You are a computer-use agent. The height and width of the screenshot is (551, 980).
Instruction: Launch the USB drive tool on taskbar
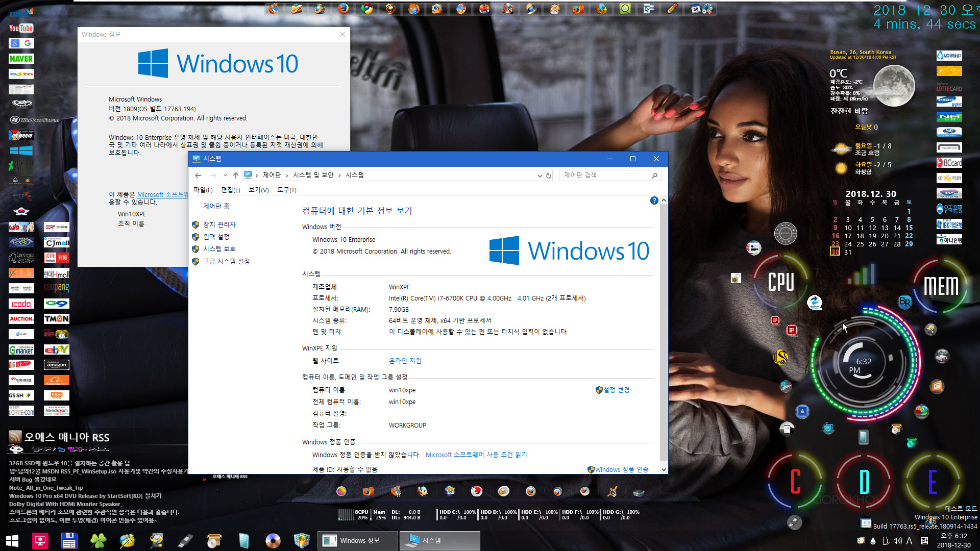coord(185,540)
